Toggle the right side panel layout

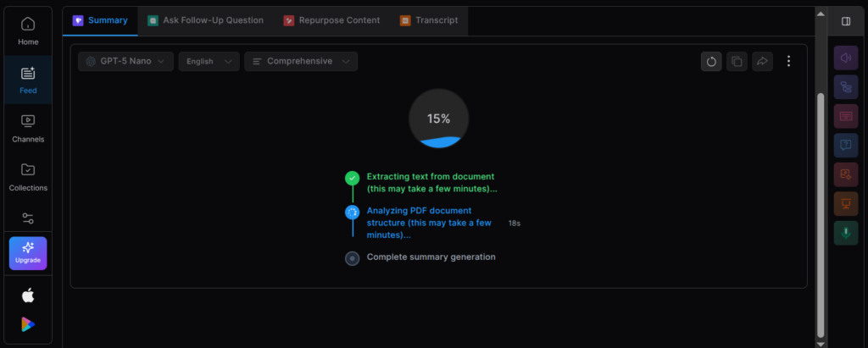pos(845,21)
